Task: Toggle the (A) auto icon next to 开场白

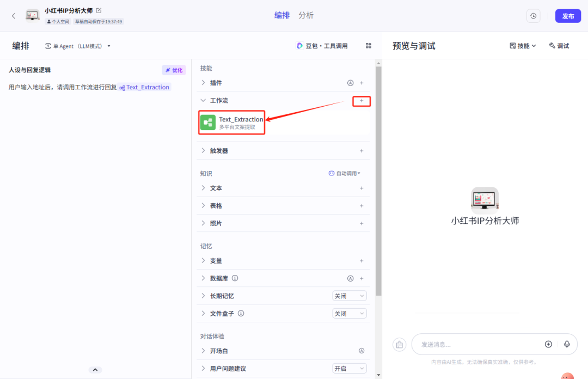Action: 361,351
